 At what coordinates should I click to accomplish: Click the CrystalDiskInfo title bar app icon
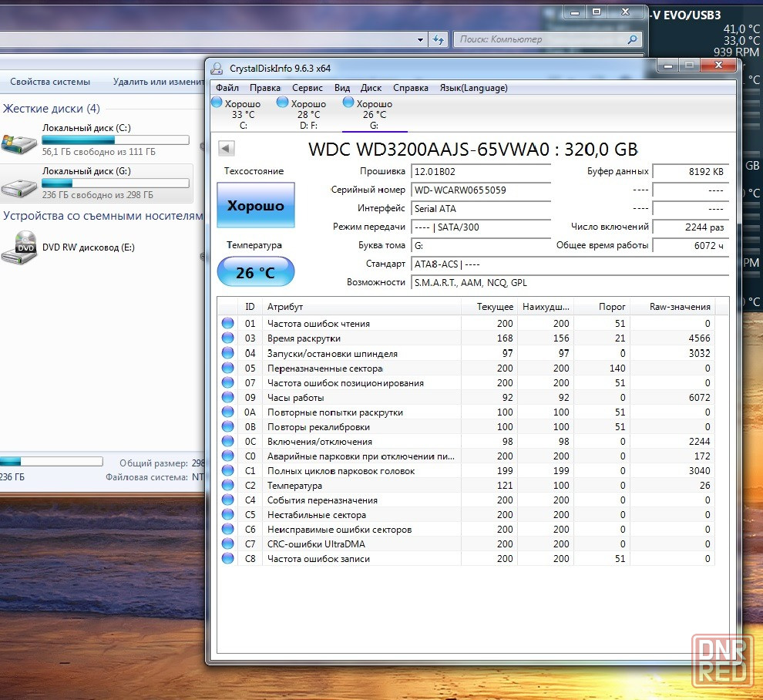tap(217, 69)
